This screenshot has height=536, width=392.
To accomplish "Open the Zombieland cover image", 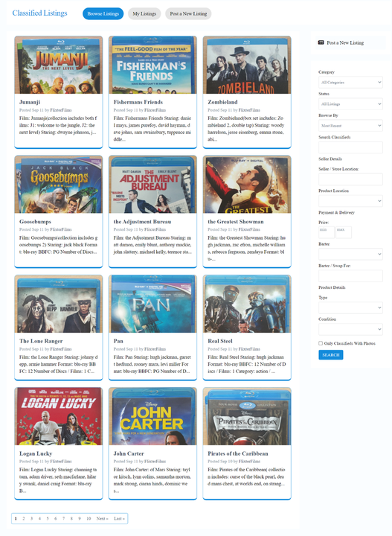I will pyautogui.click(x=247, y=65).
